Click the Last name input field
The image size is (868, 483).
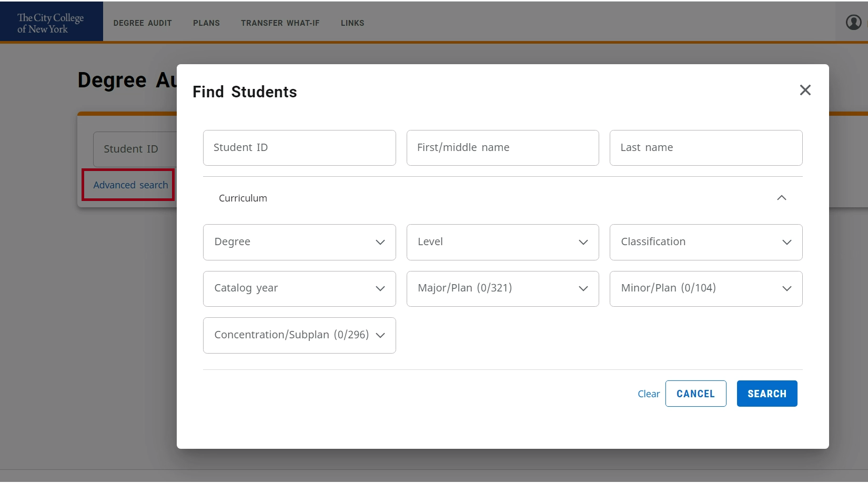coord(705,148)
